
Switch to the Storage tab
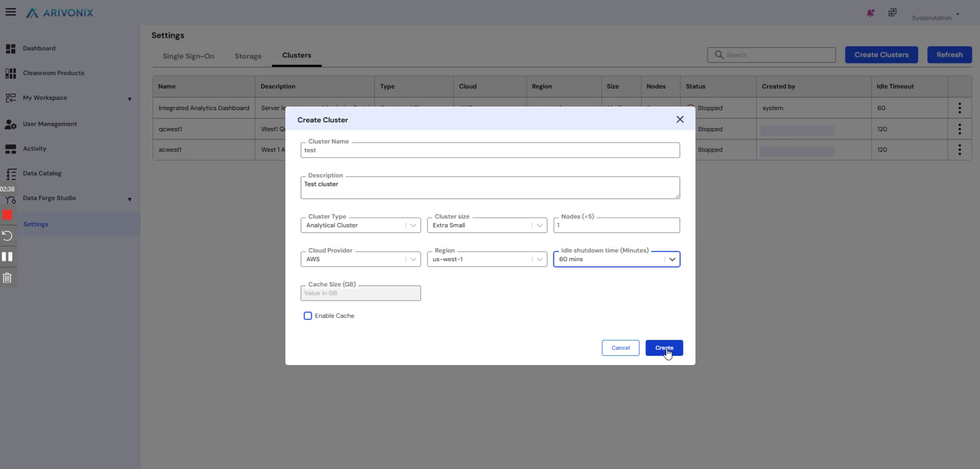point(248,56)
